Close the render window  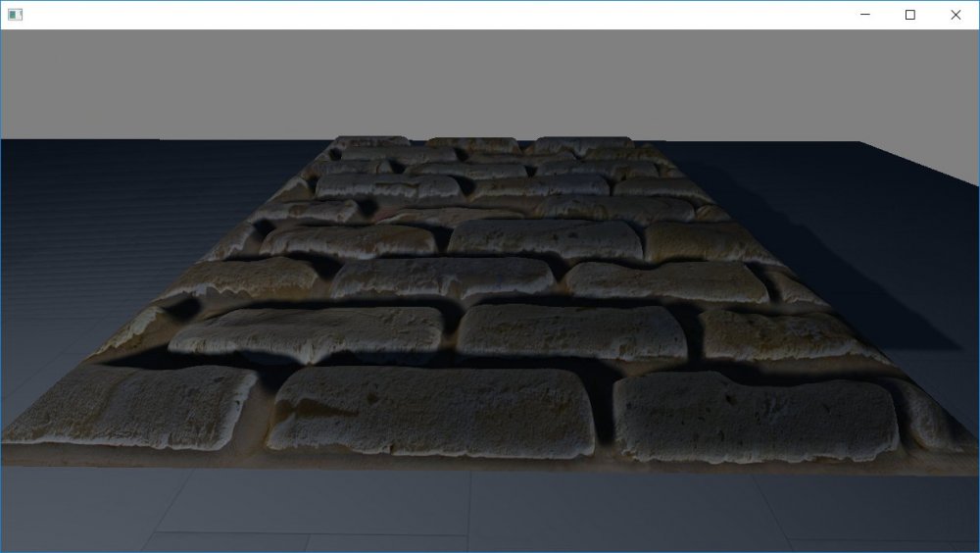pyautogui.click(x=955, y=15)
